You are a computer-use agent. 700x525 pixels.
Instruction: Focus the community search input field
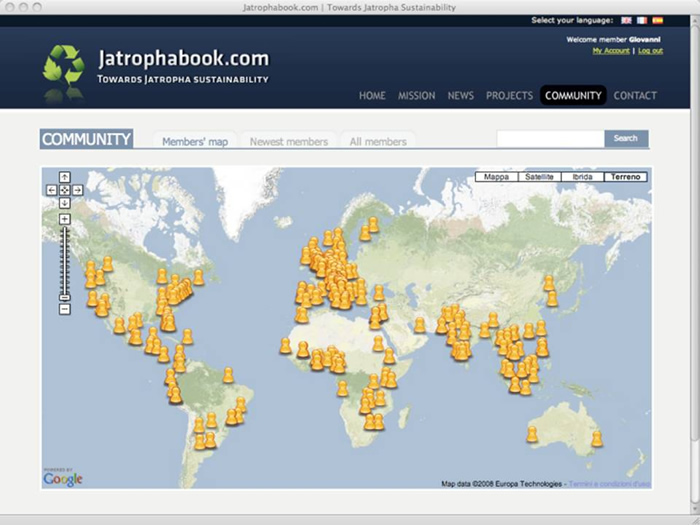click(x=550, y=139)
